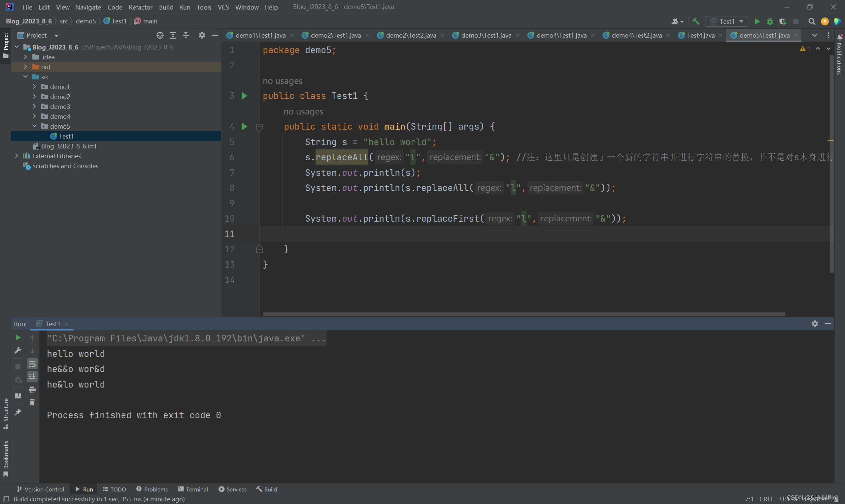The image size is (845, 504).
Task: Switch to demo3\Test1.java tab
Action: point(486,35)
